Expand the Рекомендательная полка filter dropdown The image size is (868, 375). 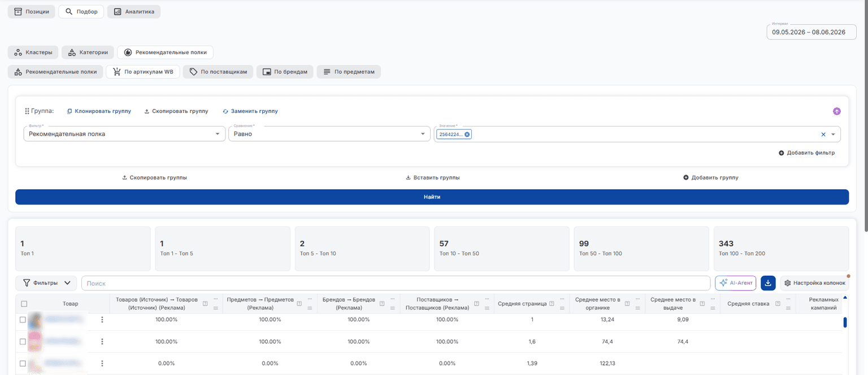coord(124,134)
